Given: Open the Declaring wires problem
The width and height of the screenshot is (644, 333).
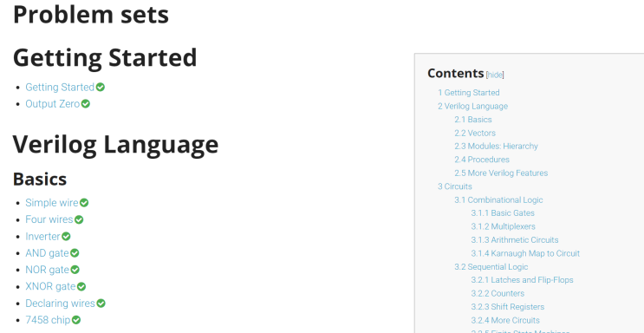Looking at the screenshot, I should 60,304.
